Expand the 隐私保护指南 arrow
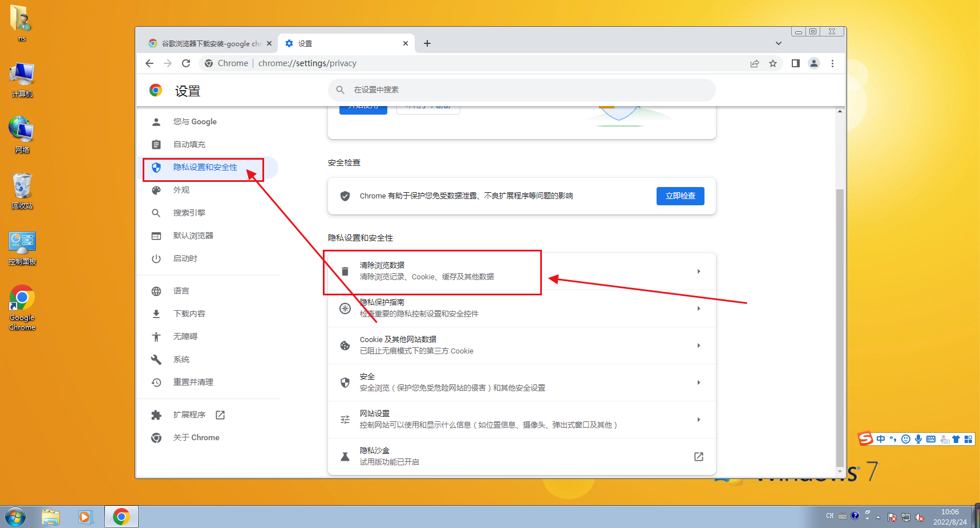Viewport: 980px width, 528px height. click(699, 308)
